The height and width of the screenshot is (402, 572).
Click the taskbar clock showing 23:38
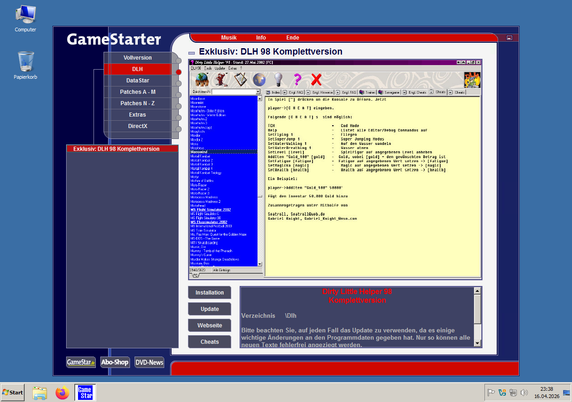coord(546,393)
